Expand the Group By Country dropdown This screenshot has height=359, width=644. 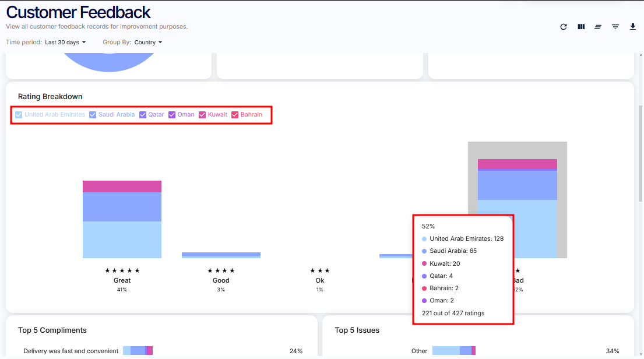coord(148,43)
